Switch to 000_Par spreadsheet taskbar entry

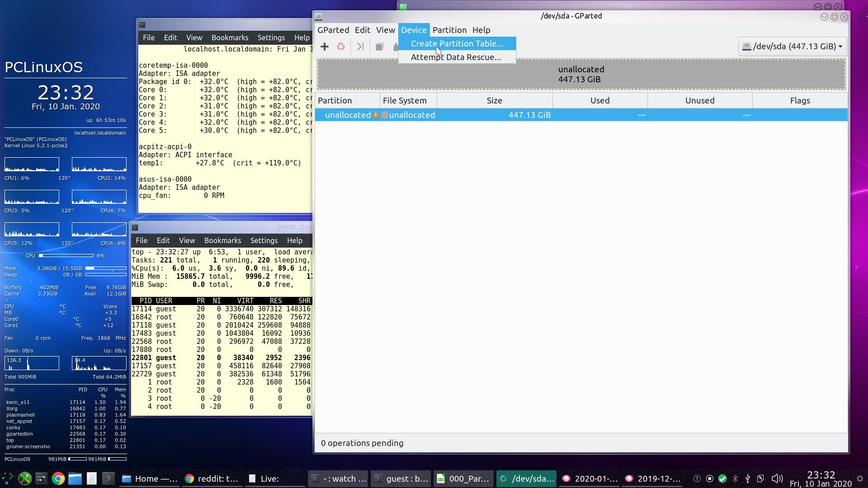464,479
